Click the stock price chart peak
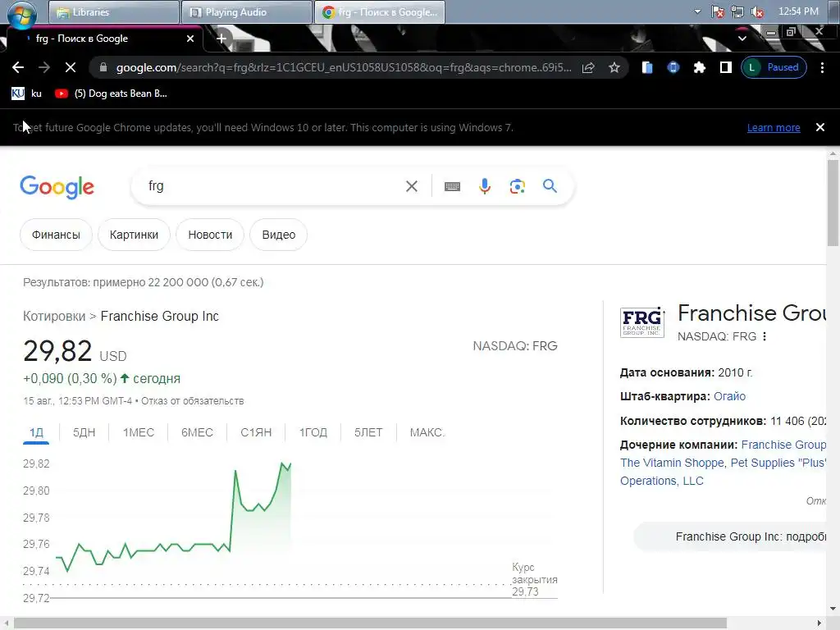The width and height of the screenshot is (840, 630). click(282, 463)
